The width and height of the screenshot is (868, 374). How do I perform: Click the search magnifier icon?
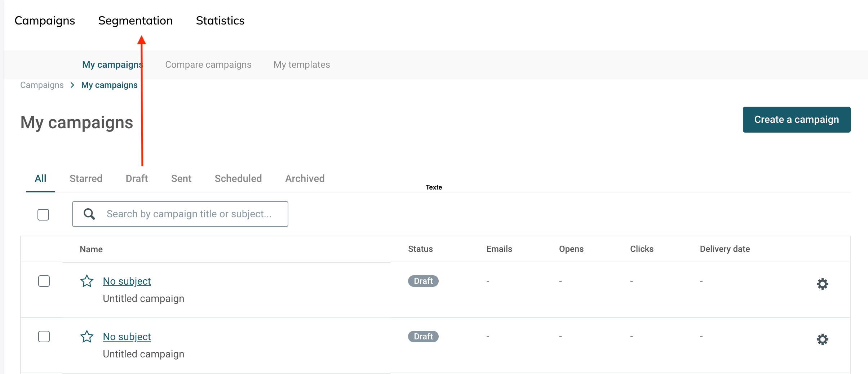(x=89, y=214)
